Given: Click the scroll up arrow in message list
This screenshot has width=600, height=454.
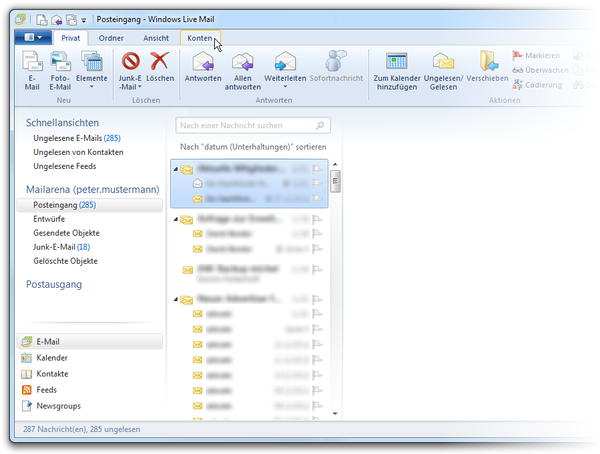Looking at the screenshot, I should click(335, 164).
